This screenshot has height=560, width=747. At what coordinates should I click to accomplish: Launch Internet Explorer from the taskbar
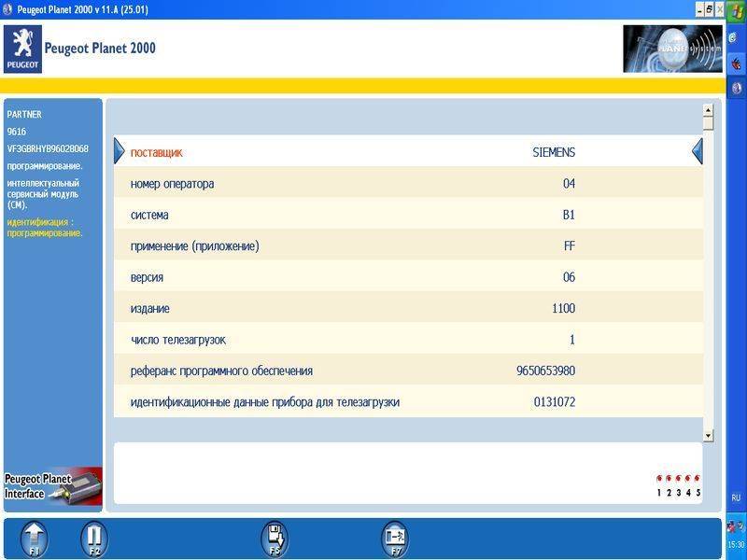point(736,36)
